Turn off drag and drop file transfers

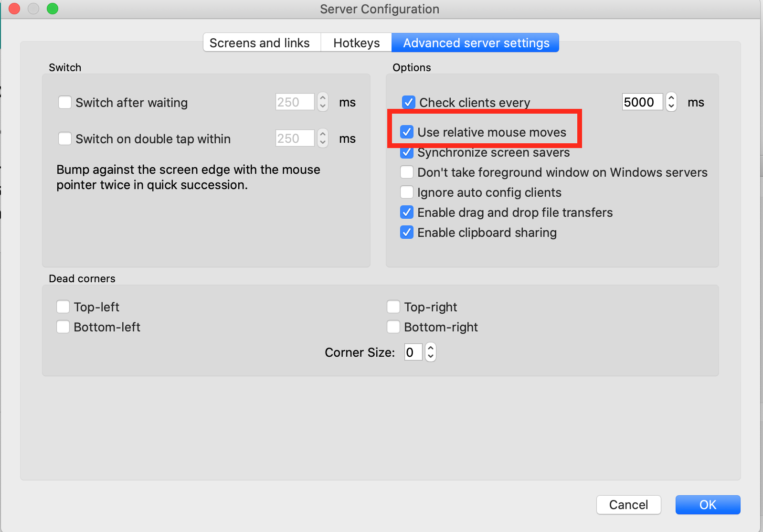point(407,212)
